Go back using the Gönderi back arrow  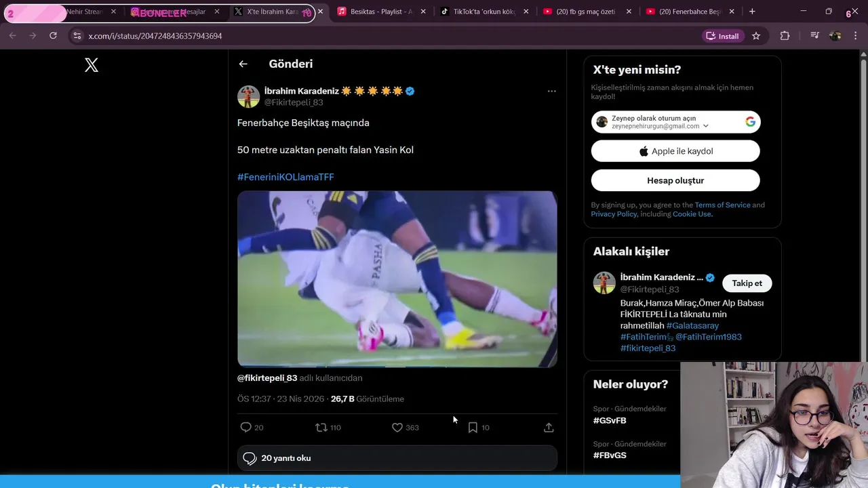pyautogui.click(x=243, y=64)
